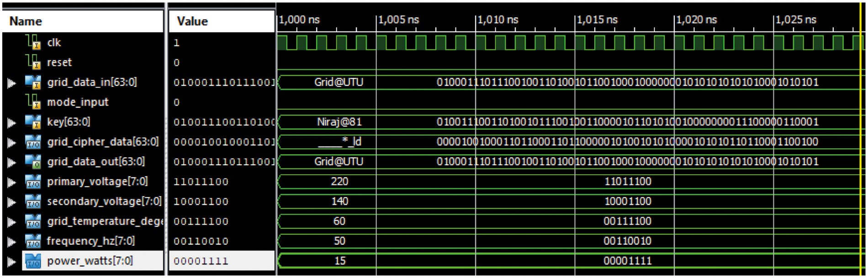The image size is (868, 278).
Task: Click the mode_input signal icon
Action: point(33,102)
